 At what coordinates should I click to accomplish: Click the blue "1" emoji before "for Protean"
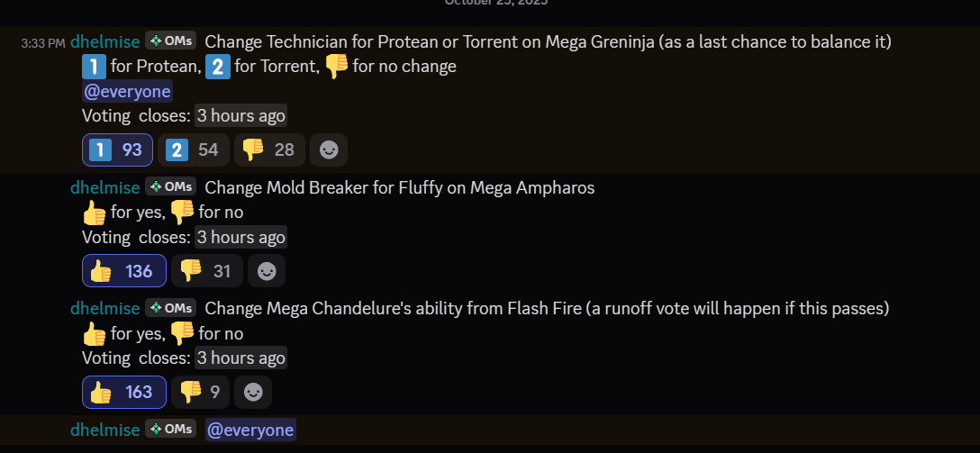click(x=94, y=66)
